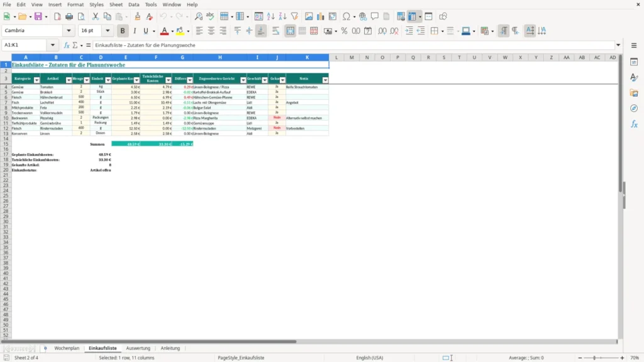Click the Save document icon
The width and height of the screenshot is (644, 362).
coord(38,16)
